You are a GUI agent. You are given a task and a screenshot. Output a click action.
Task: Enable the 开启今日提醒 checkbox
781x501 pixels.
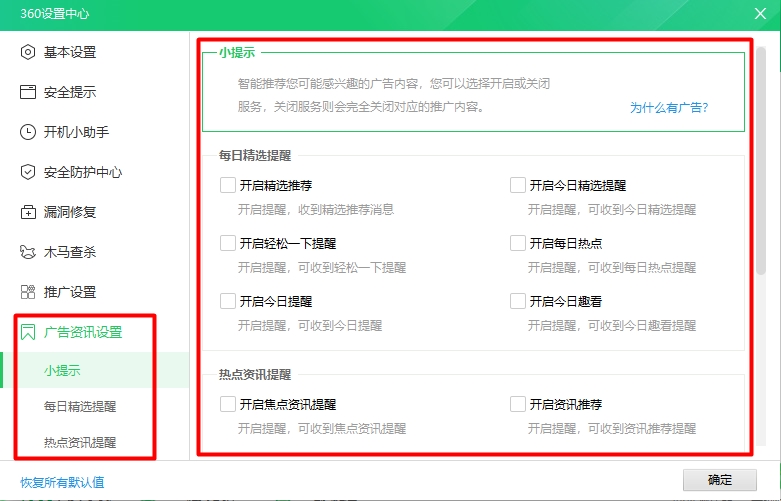(x=228, y=301)
